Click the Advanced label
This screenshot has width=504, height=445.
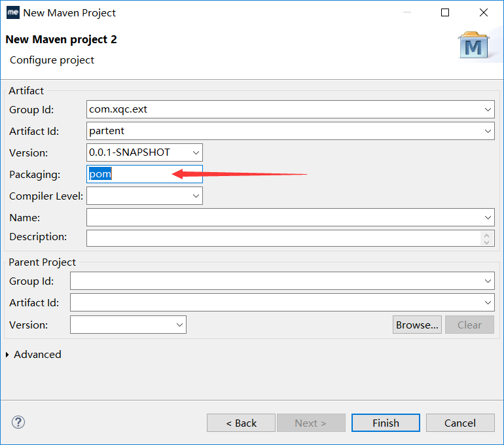coord(37,355)
